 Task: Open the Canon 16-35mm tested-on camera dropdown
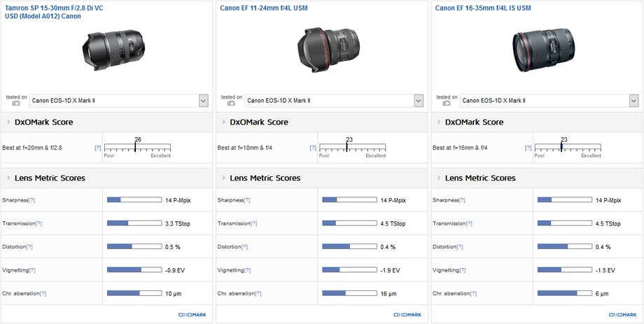point(549,101)
